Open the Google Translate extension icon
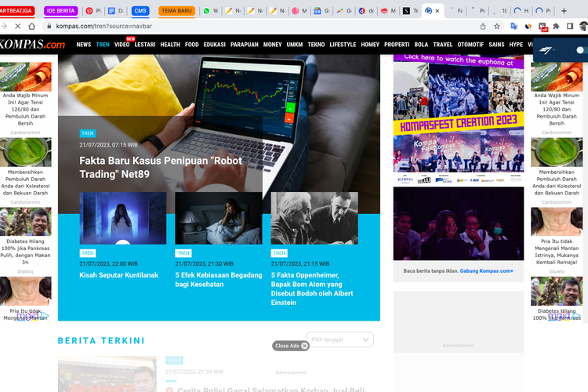Viewport: 588px width, 392px height. coord(514,26)
